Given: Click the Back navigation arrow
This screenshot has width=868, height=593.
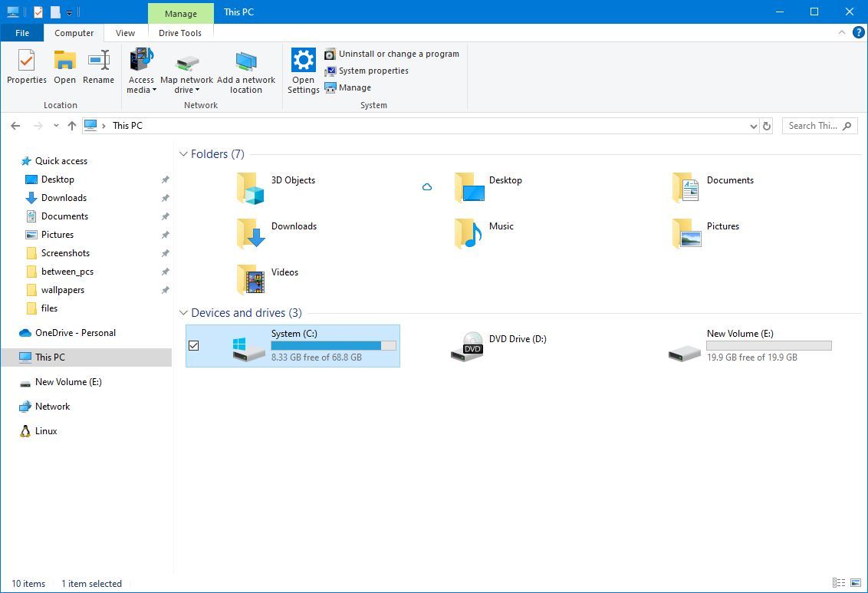Looking at the screenshot, I should (15, 126).
